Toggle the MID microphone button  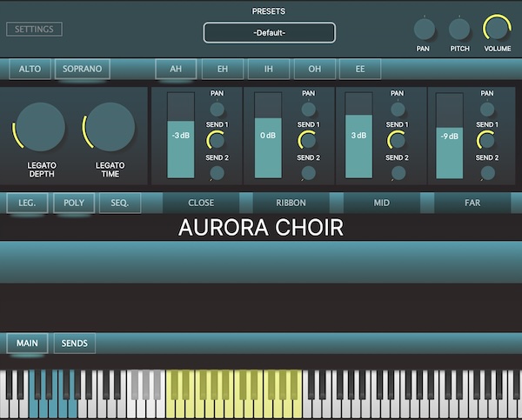click(382, 203)
